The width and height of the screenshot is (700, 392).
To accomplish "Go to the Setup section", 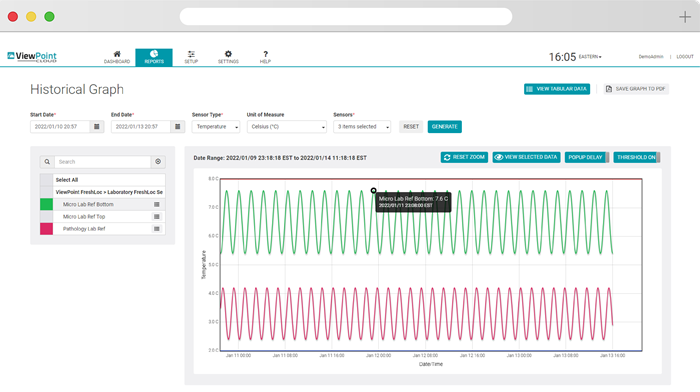I will click(x=191, y=57).
